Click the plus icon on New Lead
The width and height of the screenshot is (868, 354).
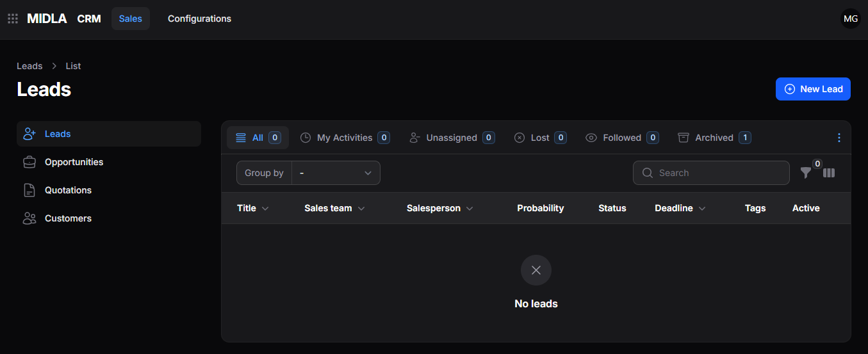[790, 89]
